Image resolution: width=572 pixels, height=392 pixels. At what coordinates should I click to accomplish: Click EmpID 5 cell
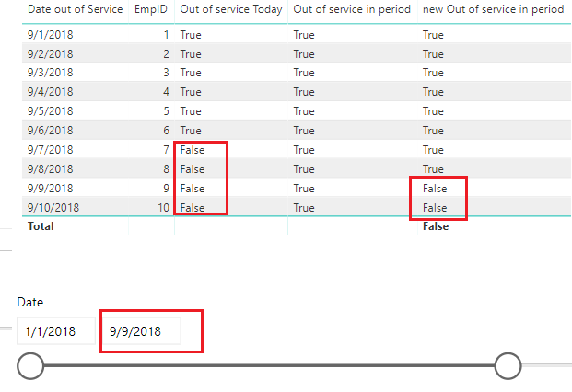point(167,111)
